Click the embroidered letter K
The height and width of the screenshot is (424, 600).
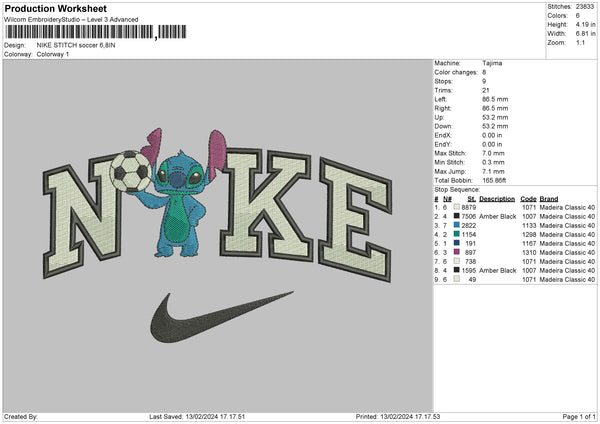click(265, 205)
